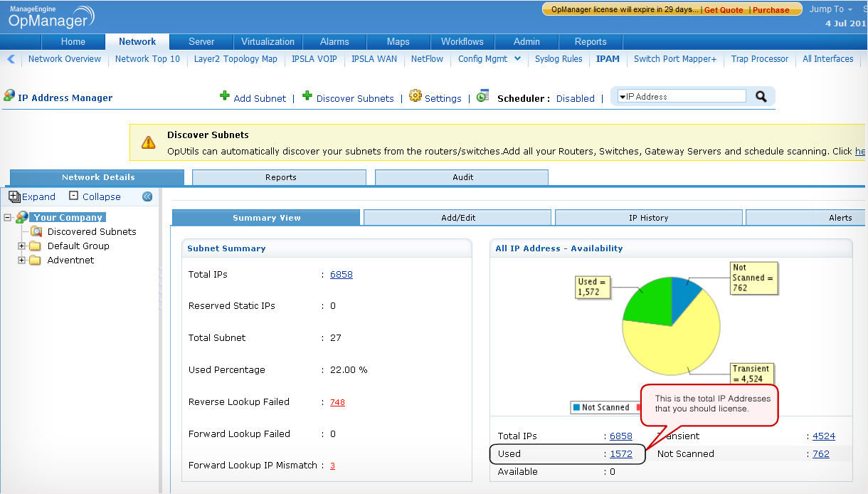The image size is (868, 494).
Task: Click the Discover Subnets link
Action: 355,99
